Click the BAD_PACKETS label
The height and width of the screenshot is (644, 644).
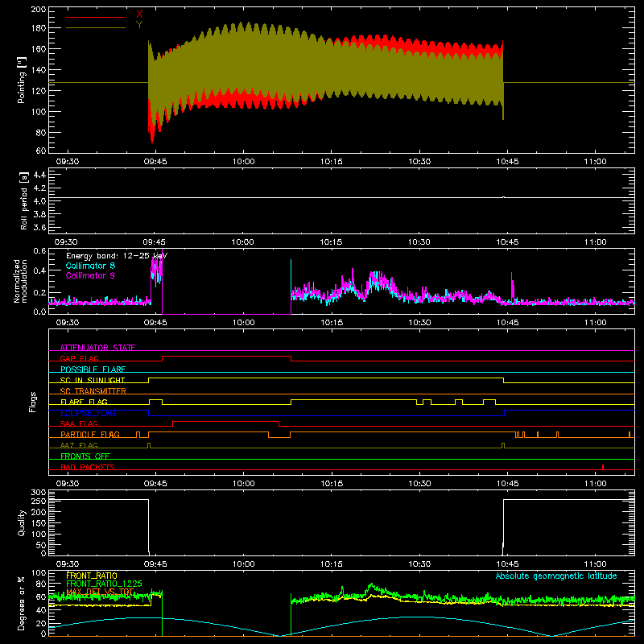coord(88,467)
